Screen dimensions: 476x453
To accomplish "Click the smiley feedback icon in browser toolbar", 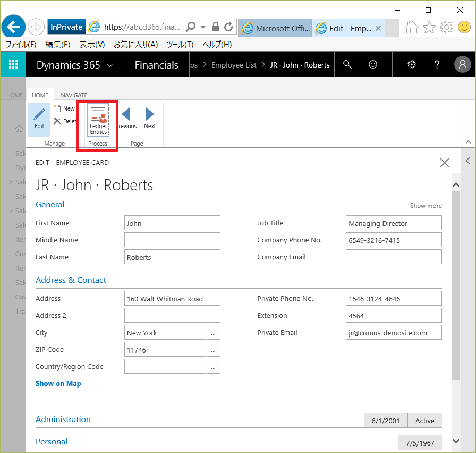I will [464, 27].
